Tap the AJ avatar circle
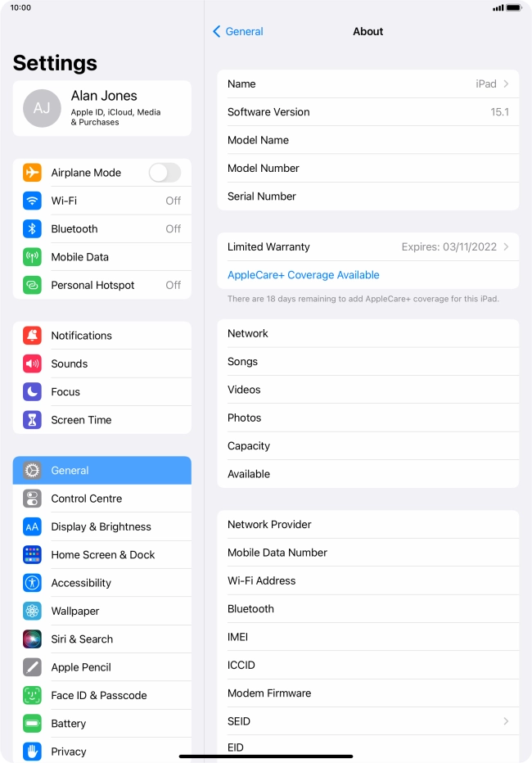 click(x=42, y=108)
